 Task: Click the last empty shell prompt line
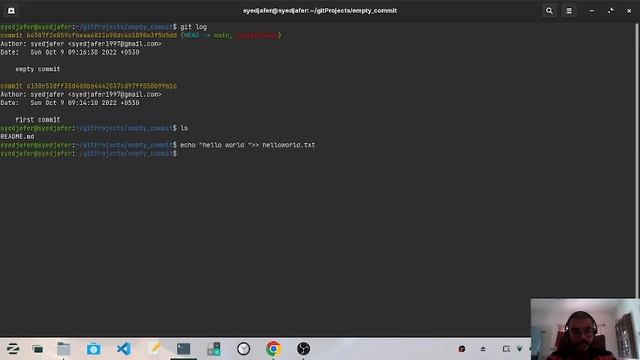89,153
